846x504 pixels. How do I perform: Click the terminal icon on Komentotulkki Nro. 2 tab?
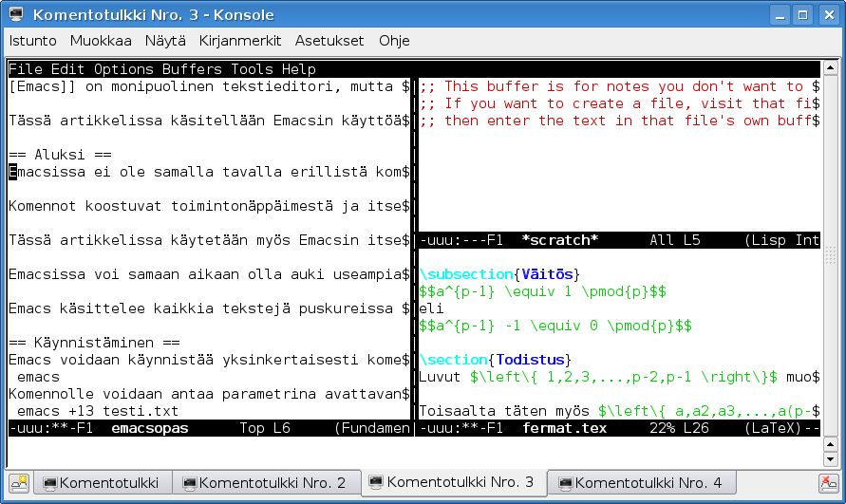189,483
